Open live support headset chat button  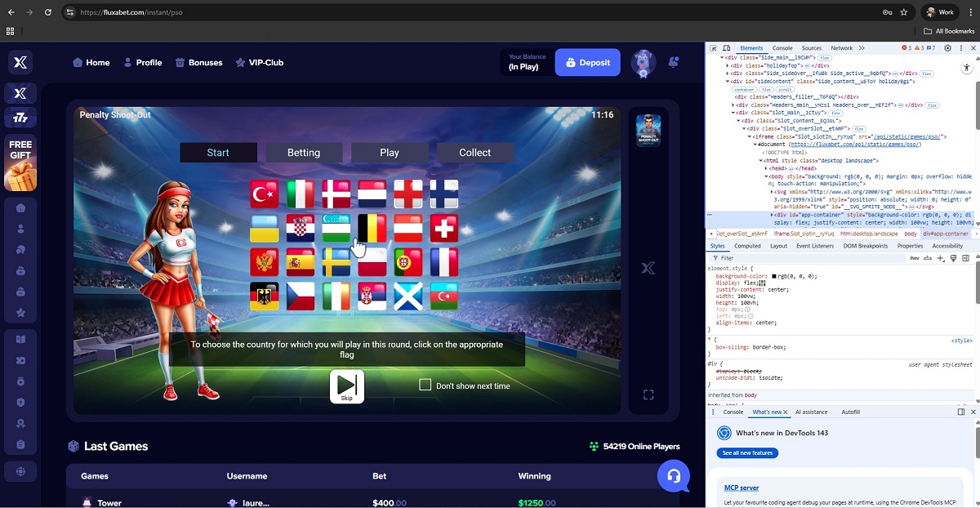(x=674, y=476)
